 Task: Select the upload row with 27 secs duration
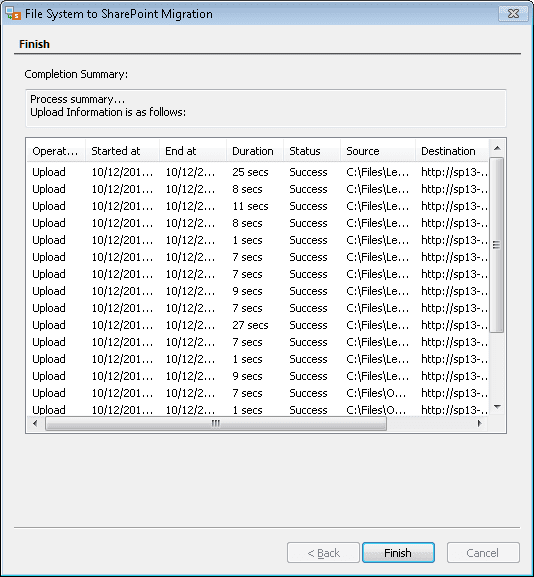(x=258, y=325)
